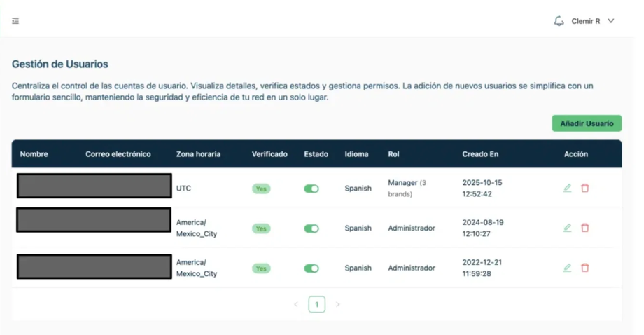The width and height of the screenshot is (644, 335).
Task: Click Spanish in the 2022-12-21 row
Action: (x=358, y=268)
